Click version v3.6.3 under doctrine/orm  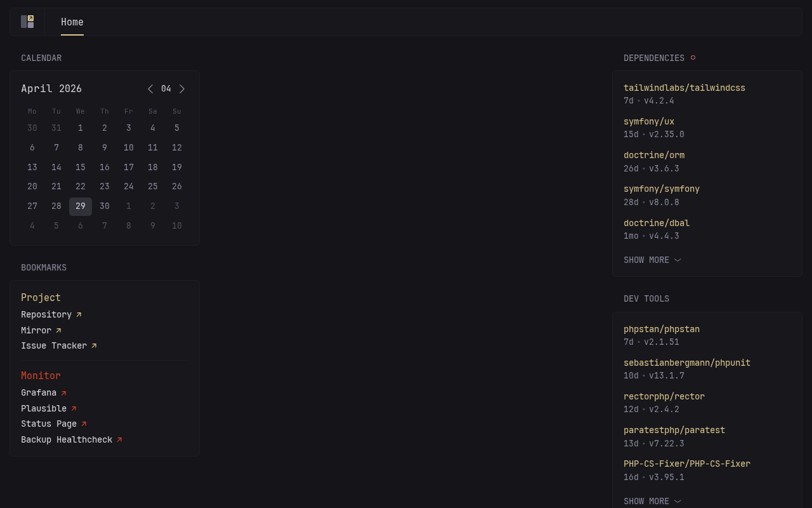pos(664,168)
